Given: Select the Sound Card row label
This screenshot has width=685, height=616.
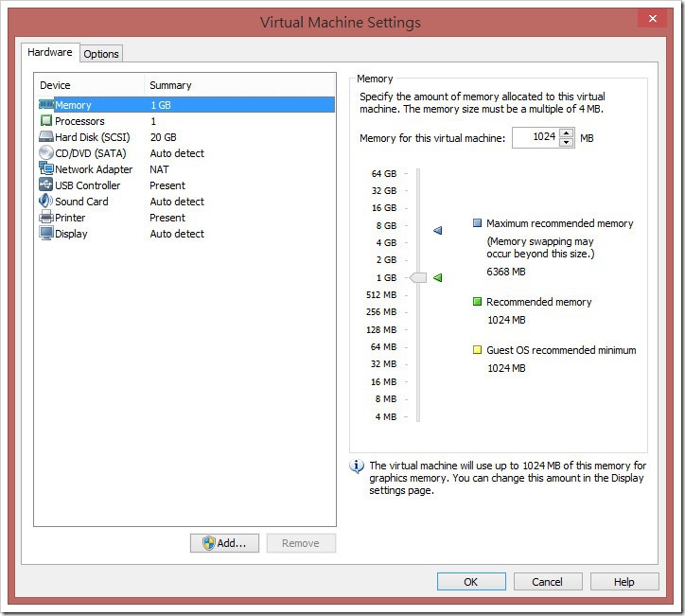Looking at the screenshot, I should point(81,202).
